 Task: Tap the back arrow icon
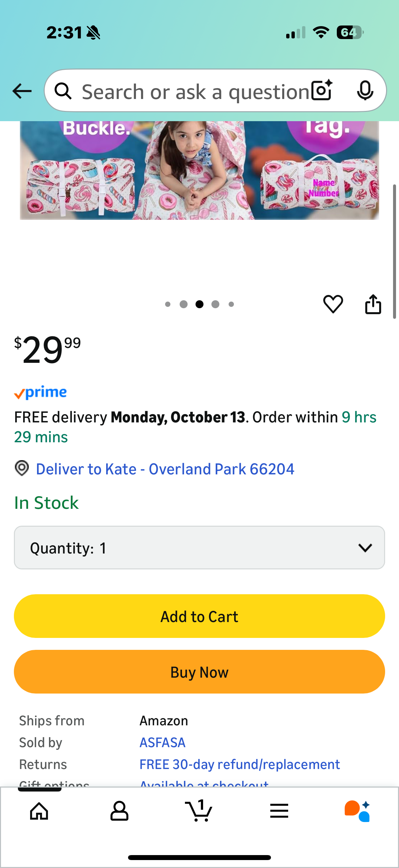pos(22,91)
